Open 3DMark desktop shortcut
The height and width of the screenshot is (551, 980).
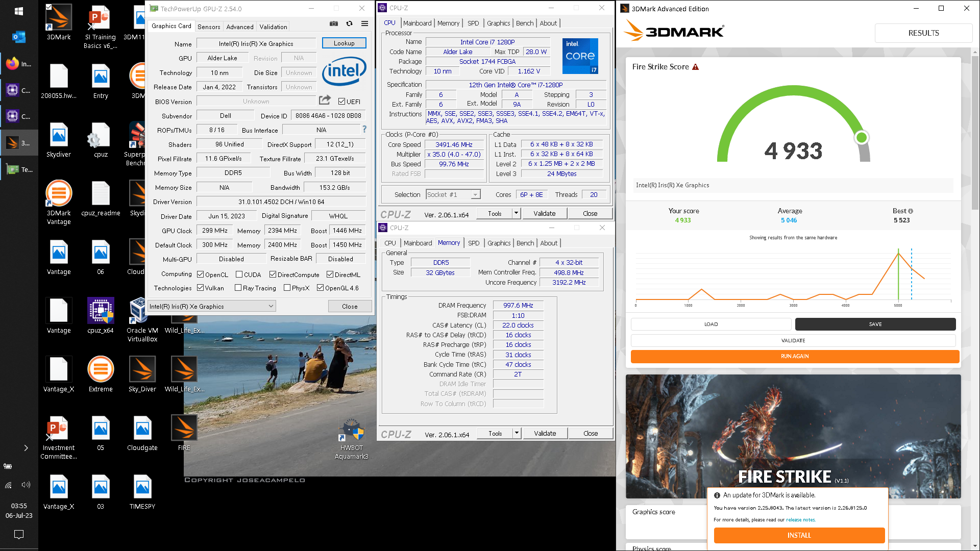coord(59,22)
